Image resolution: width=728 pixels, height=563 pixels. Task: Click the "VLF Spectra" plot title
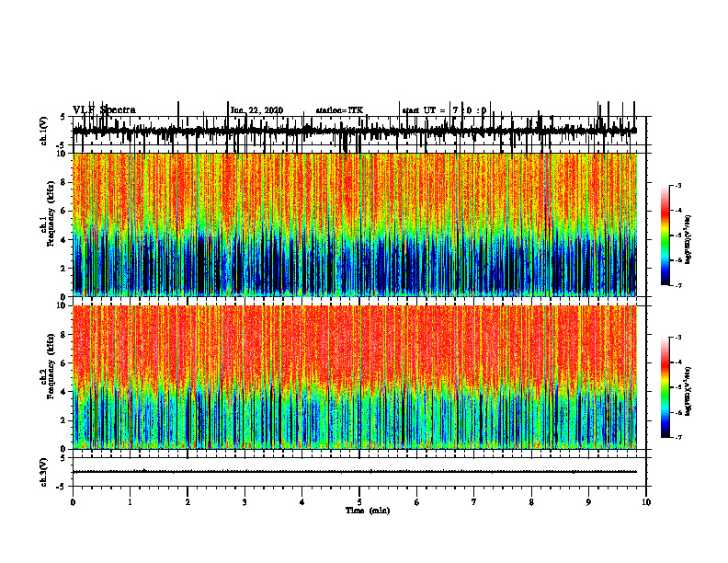[x=104, y=110]
